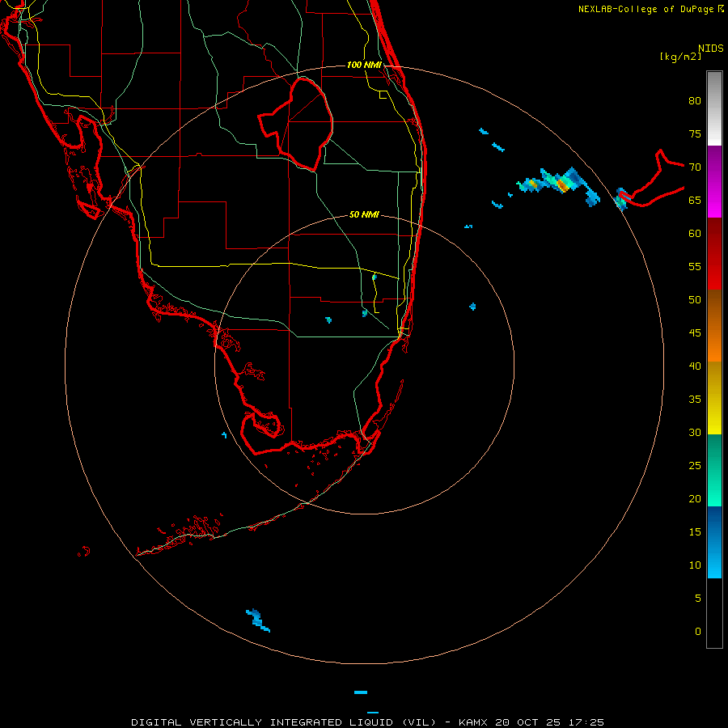Click the 70 value on the color scale
This screenshot has width=728, height=728.
point(695,167)
